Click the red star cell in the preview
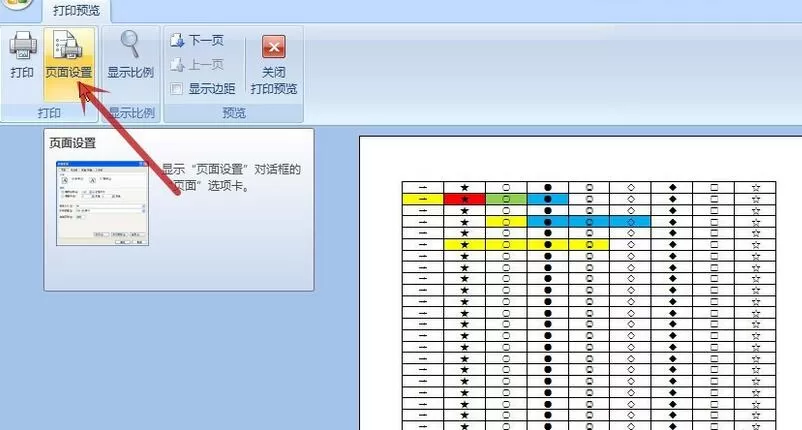This screenshot has height=430, width=802. tap(464, 199)
